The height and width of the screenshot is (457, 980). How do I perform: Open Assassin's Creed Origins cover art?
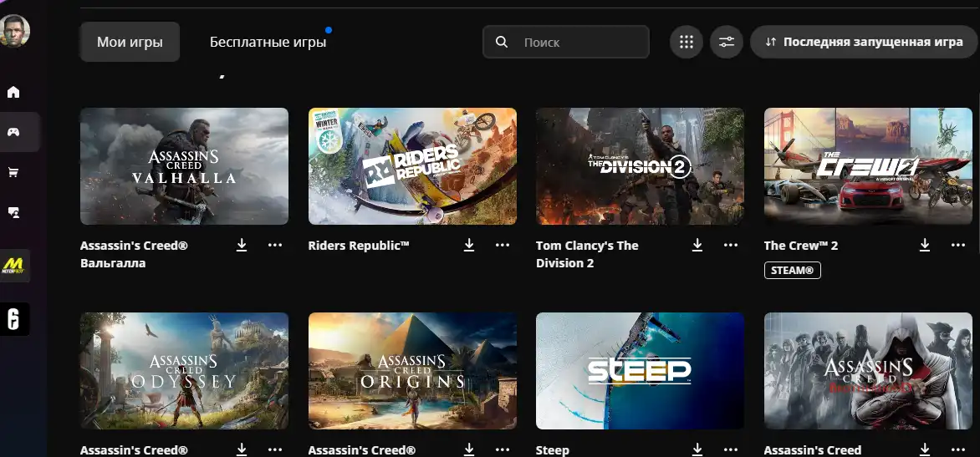[x=412, y=371]
